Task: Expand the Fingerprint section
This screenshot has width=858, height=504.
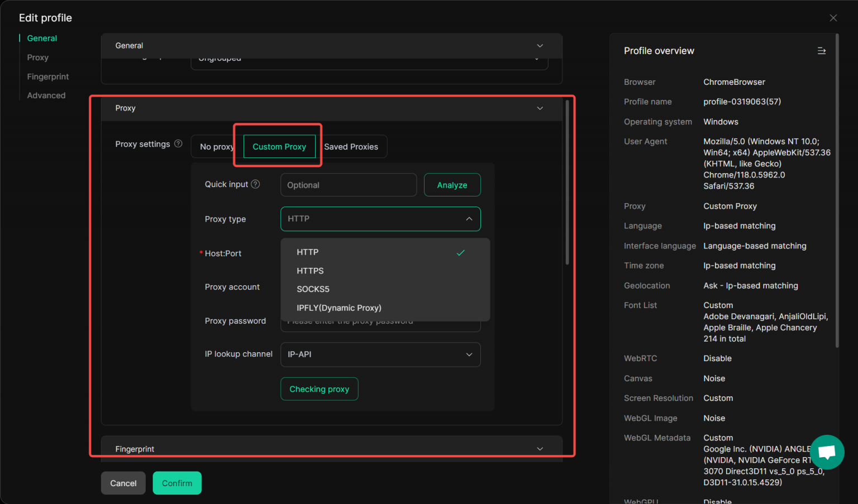Action: [x=540, y=448]
